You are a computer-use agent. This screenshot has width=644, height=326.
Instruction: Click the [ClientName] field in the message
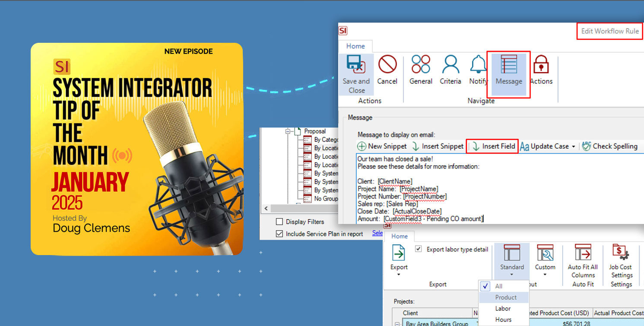pyautogui.click(x=395, y=181)
